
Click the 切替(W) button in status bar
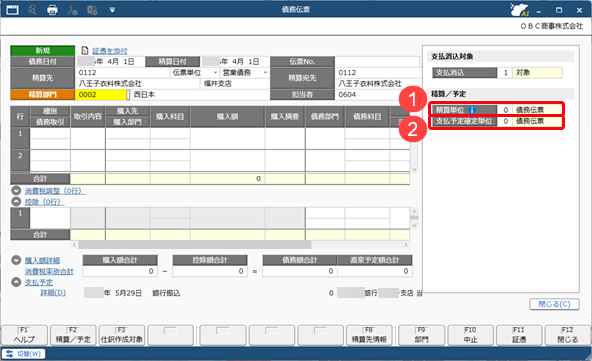pyautogui.click(x=23, y=354)
